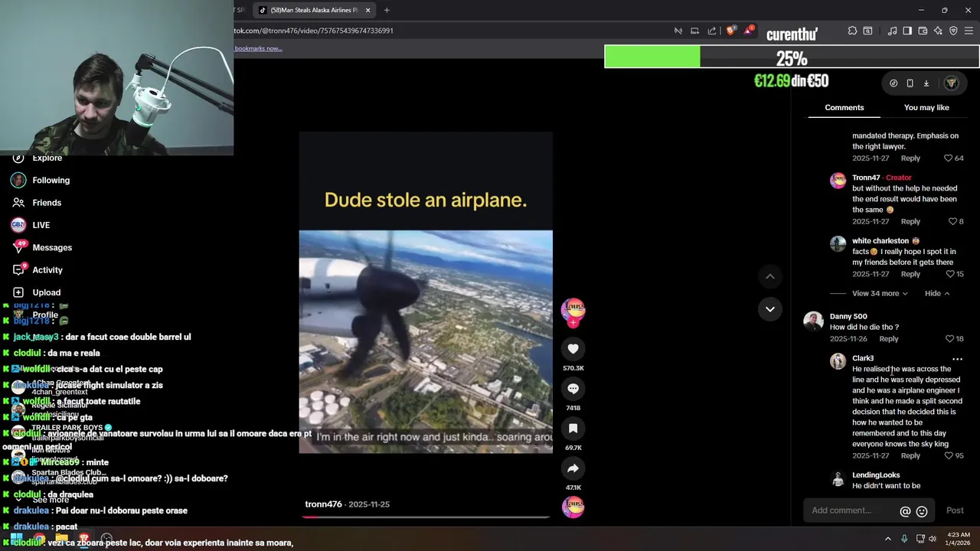Open Brave wallet icon in toolbar
The height and width of the screenshot is (551, 980).
pos(923,31)
